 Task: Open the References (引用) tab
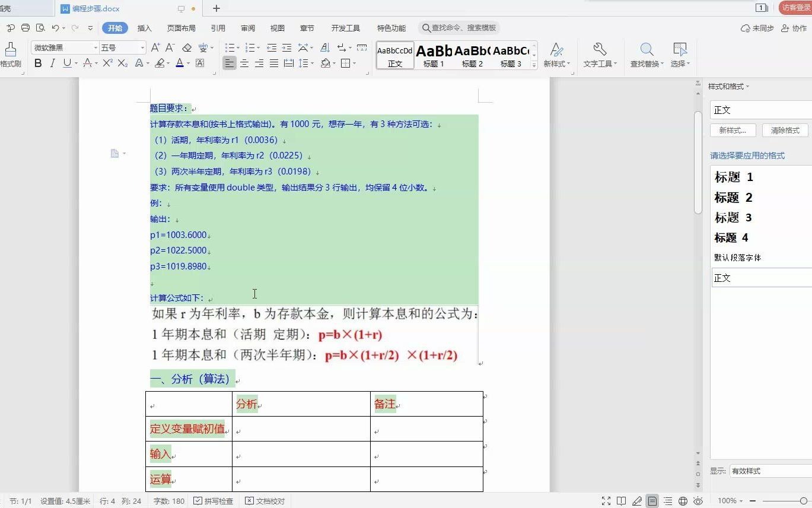pos(218,28)
